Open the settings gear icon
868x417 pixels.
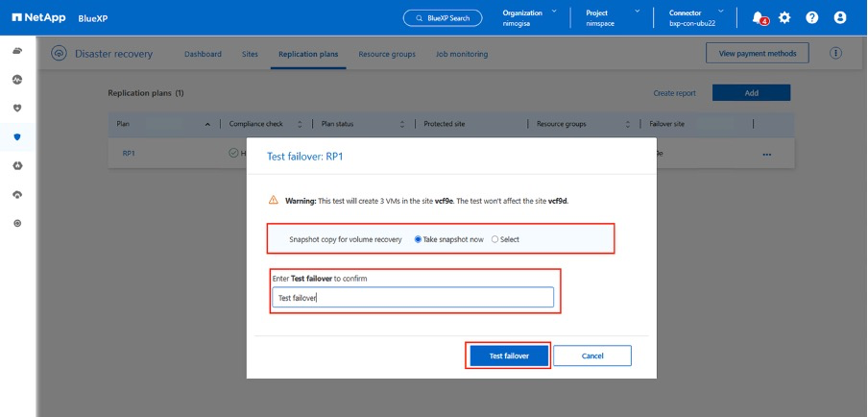pyautogui.click(x=784, y=17)
